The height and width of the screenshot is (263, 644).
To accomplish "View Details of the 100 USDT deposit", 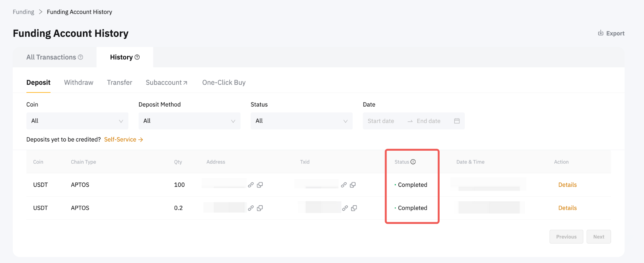I will 567,185.
